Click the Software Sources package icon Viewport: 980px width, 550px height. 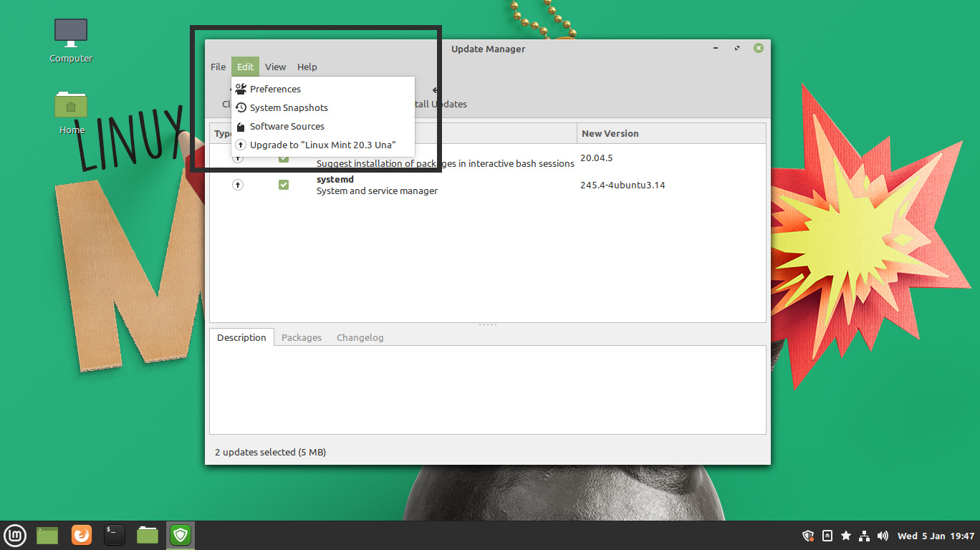pos(241,127)
